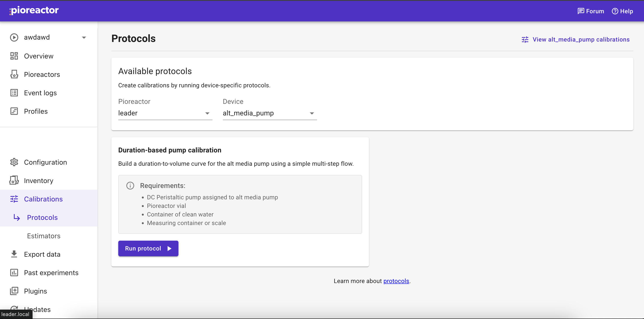This screenshot has width=644, height=319.
Task: Select Calibrations in the sidebar
Action: coord(43,199)
